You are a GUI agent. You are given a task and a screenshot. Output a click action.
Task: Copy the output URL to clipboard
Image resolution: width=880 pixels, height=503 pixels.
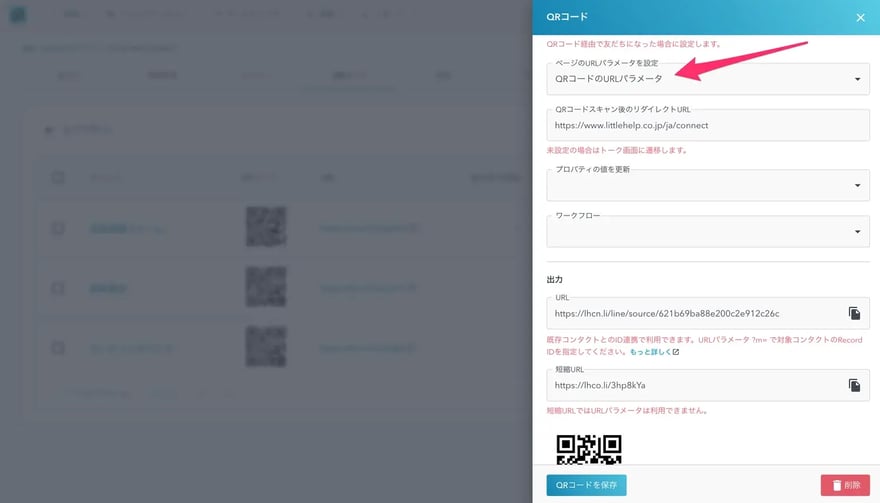point(854,313)
